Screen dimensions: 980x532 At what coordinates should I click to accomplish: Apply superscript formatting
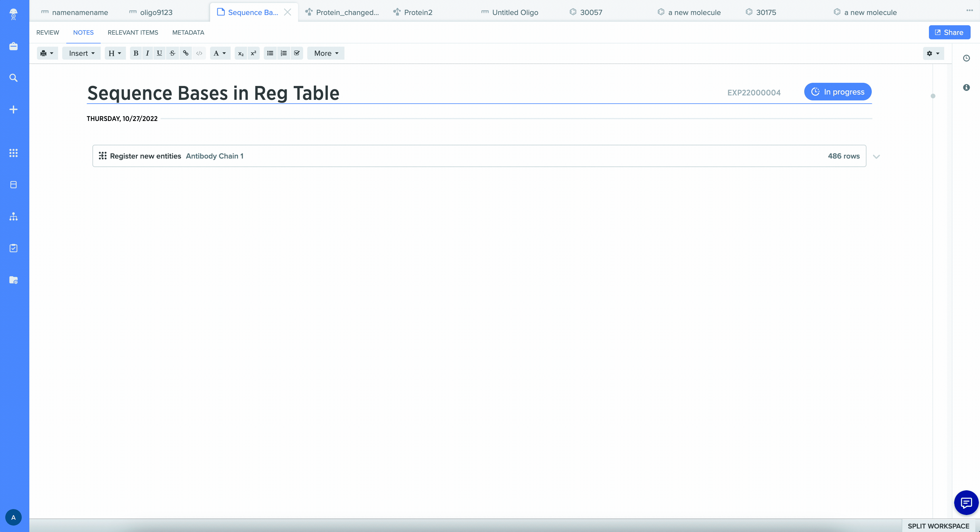(x=254, y=53)
